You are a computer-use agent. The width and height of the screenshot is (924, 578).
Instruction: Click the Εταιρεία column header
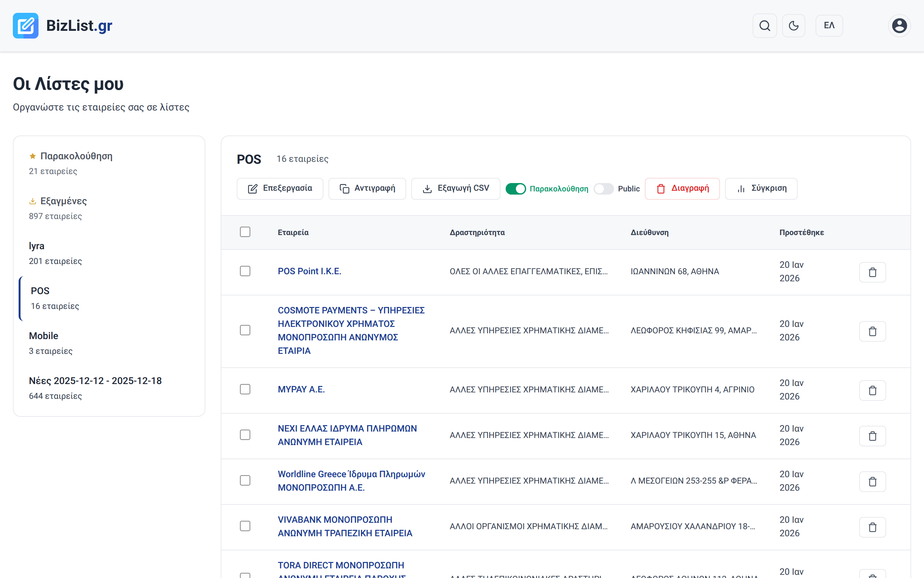coord(293,232)
